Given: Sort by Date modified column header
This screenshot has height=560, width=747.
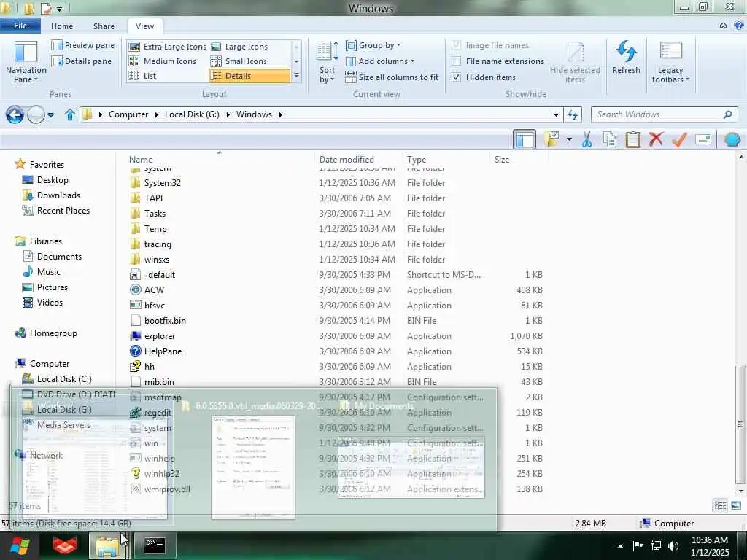Looking at the screenshot, I should 357,160.
